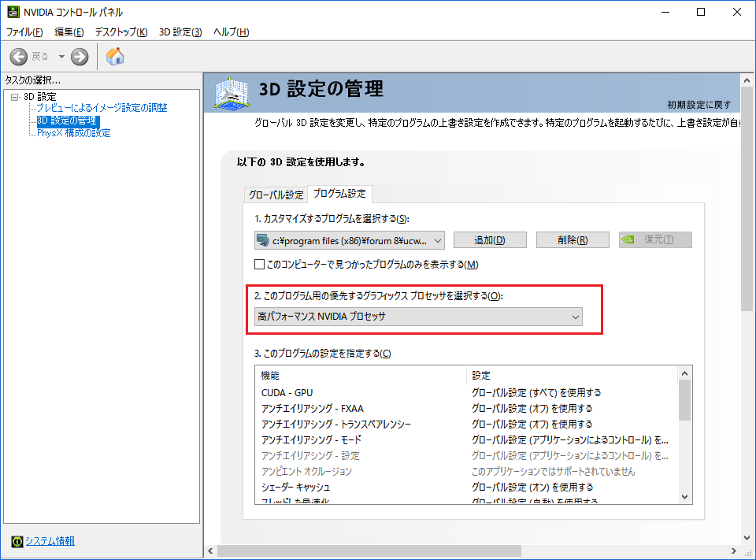Open the Home icon in toolbar
The height and width of the screenshot is (560, 756).
115,57
